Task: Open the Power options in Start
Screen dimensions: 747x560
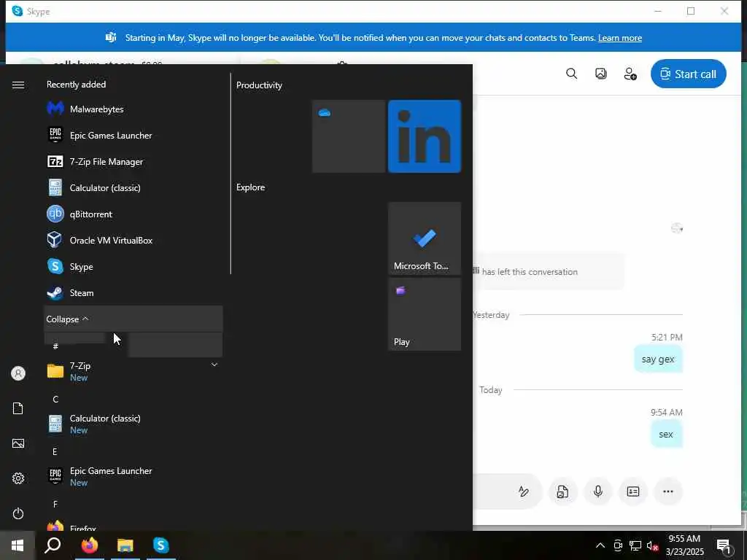Action: [18, 513]
